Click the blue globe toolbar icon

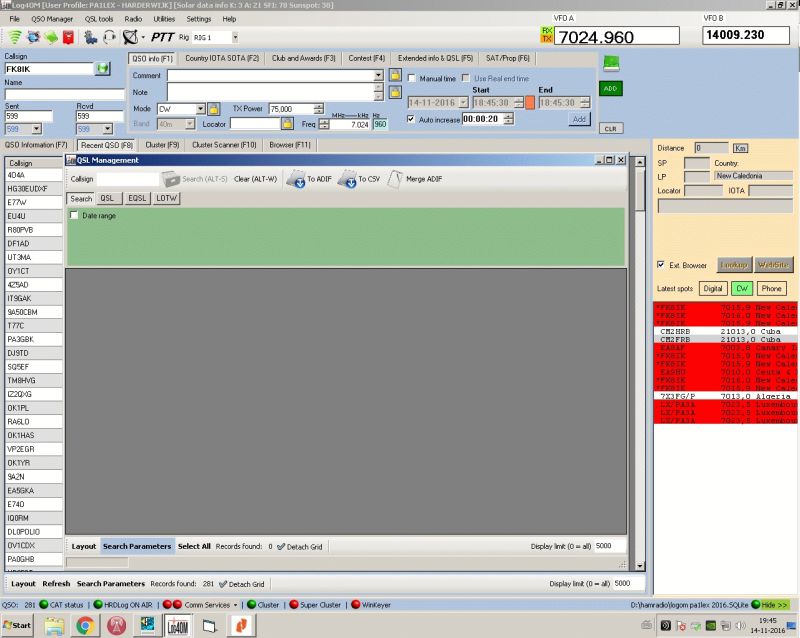(x=33, y=37)
